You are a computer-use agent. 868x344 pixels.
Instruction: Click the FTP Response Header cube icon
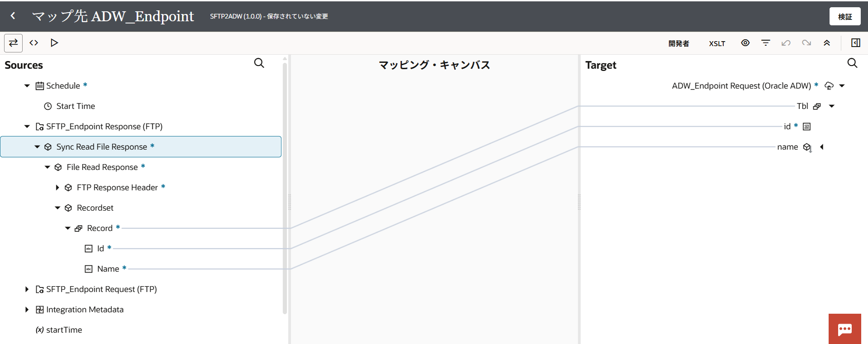[68, 188]
